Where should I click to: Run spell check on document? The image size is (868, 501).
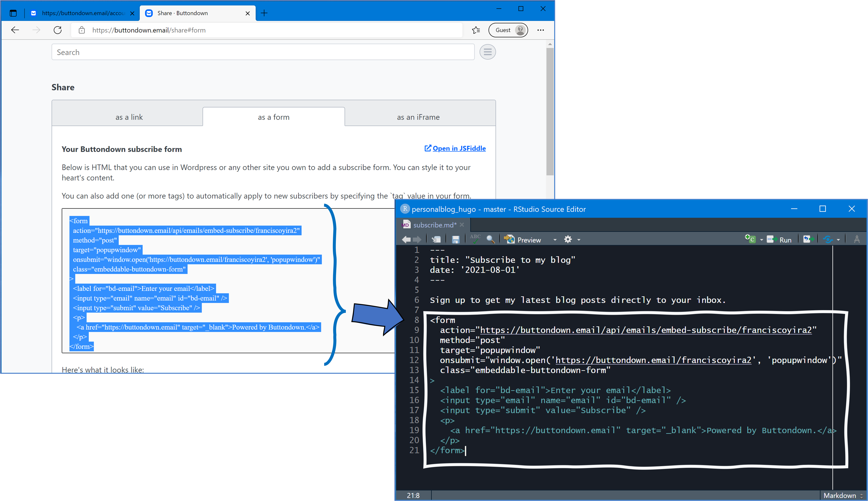point(475,239)
